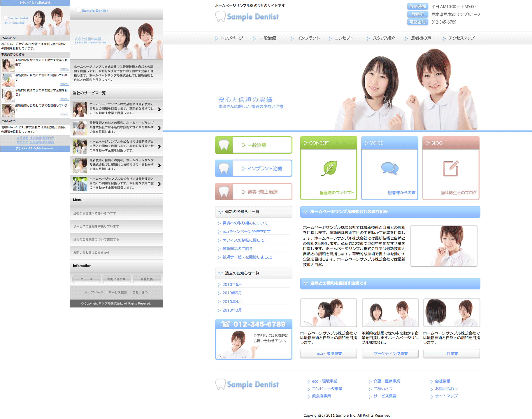The image size is (532, 419).
Task: Click the pink tooth icon for 審美・矯正治療
Action: click(x=224, y=192)
